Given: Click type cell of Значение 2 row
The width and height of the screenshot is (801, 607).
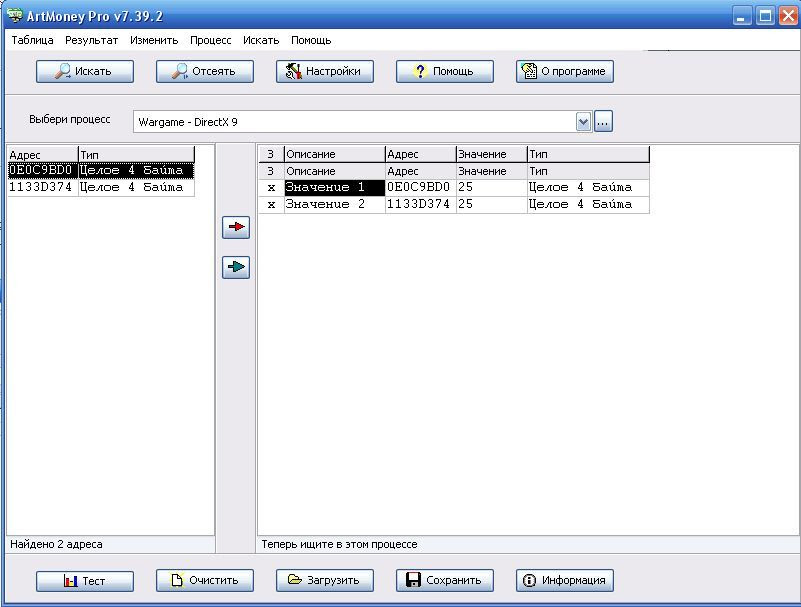Looking at the screenshot, I should pos(588,204).
